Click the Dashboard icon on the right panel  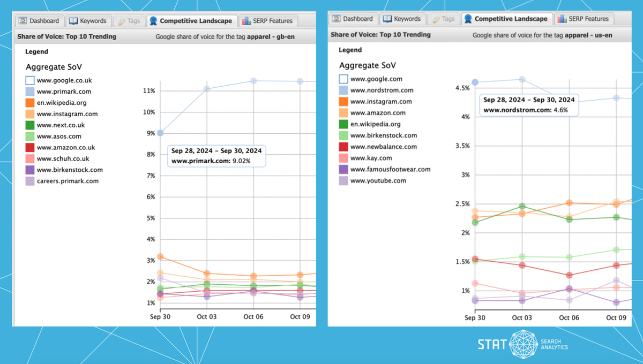click(336, 18)
